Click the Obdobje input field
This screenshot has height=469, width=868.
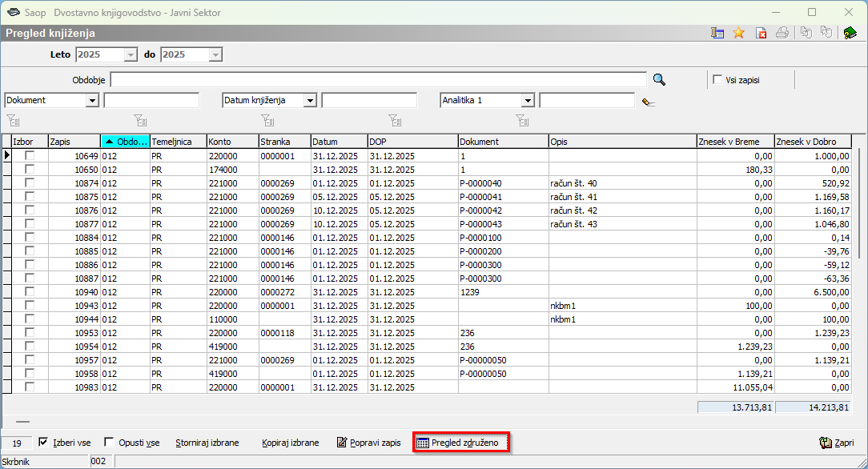(x=378, y=79)
